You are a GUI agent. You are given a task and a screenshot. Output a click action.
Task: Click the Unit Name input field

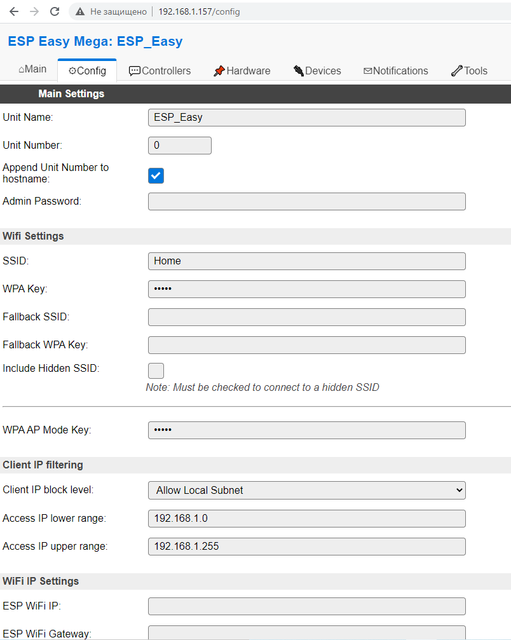307,118
